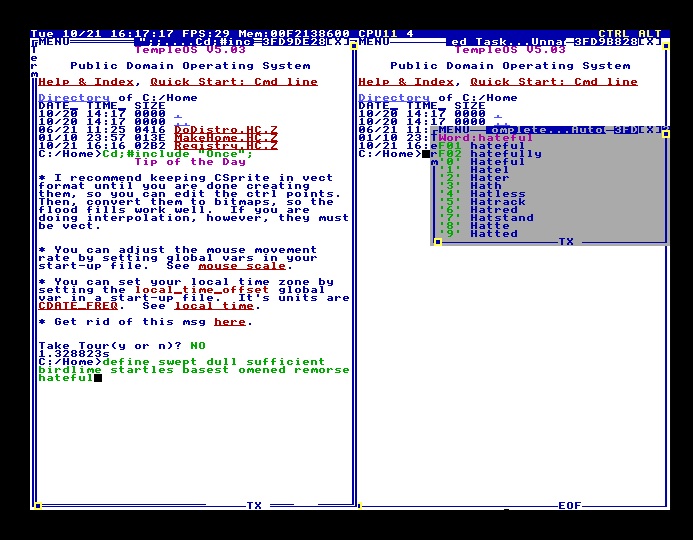Click 'Take Tour(y or n)? NO' line
Image resolution: width=693 pixels, height=540 pixels.
point(122,346)
